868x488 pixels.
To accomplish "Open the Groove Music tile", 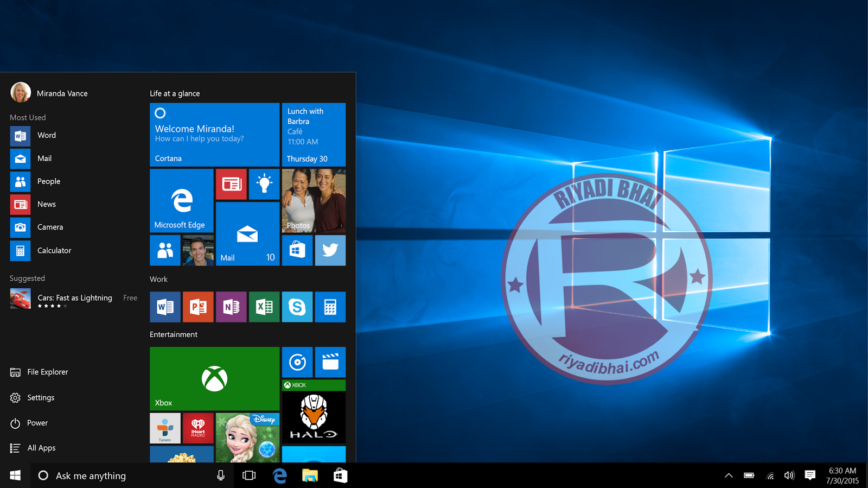I will pyautogui.click(x=297, y=362).
